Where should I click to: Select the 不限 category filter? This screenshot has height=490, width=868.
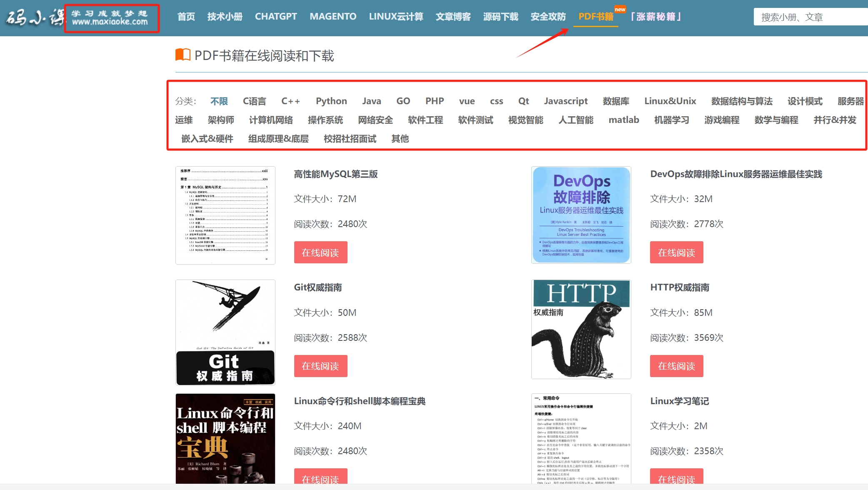(219, 101)
